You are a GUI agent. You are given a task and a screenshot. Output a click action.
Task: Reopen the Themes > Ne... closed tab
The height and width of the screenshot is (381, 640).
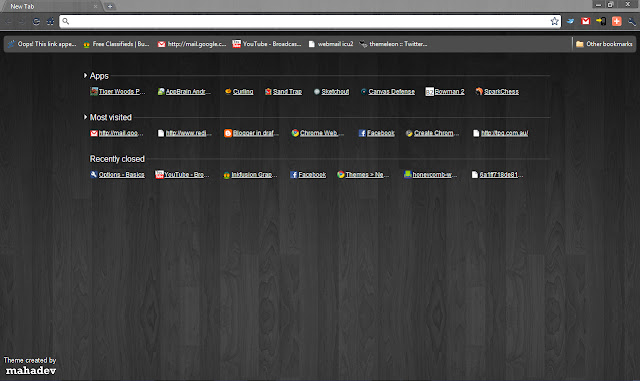363,175
